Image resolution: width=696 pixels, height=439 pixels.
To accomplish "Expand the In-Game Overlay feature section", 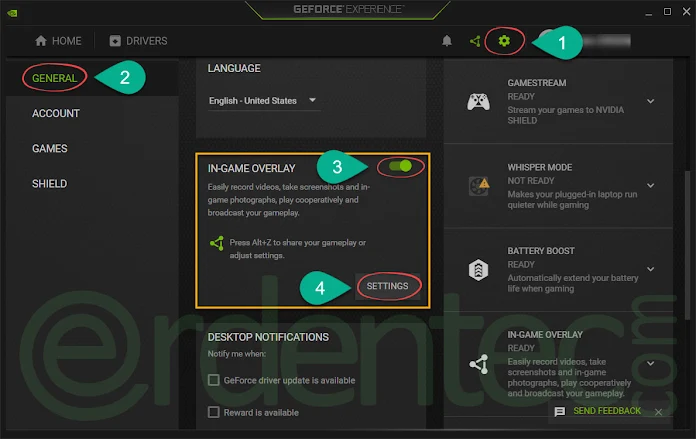I will pyautogui.click(x=650, y=363).
